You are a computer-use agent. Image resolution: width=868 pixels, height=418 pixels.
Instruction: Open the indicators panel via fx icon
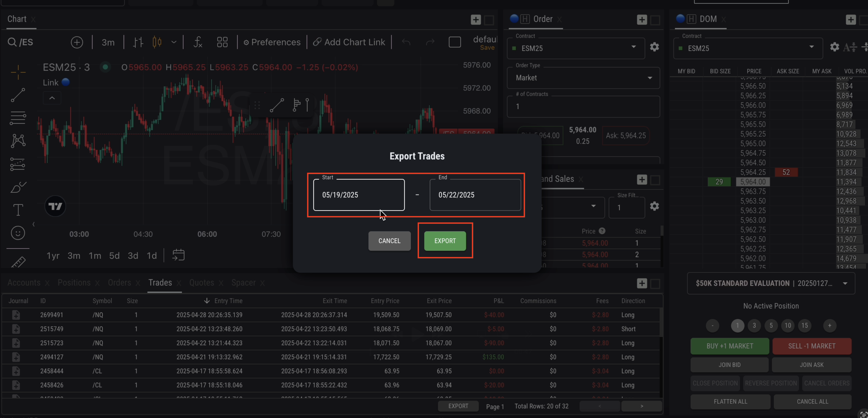198,42
